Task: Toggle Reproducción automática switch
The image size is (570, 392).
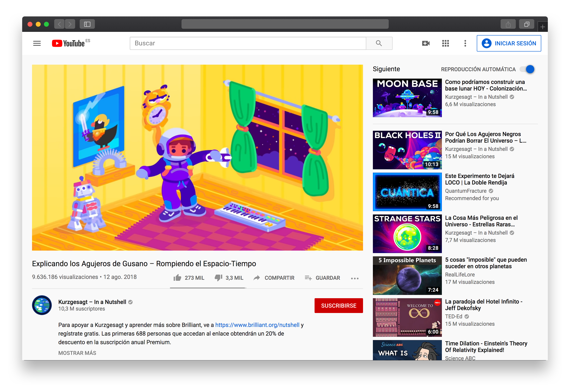Action: 527,69
